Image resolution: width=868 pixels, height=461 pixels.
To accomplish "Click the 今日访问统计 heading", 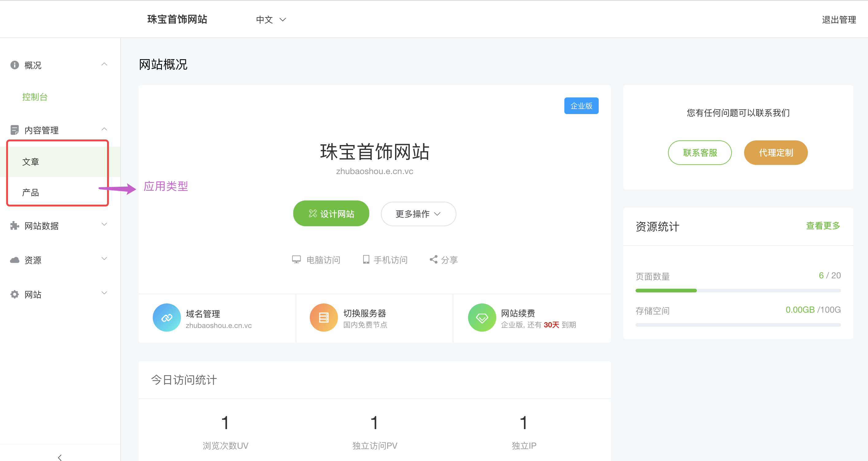I will (x=184, y=380).
